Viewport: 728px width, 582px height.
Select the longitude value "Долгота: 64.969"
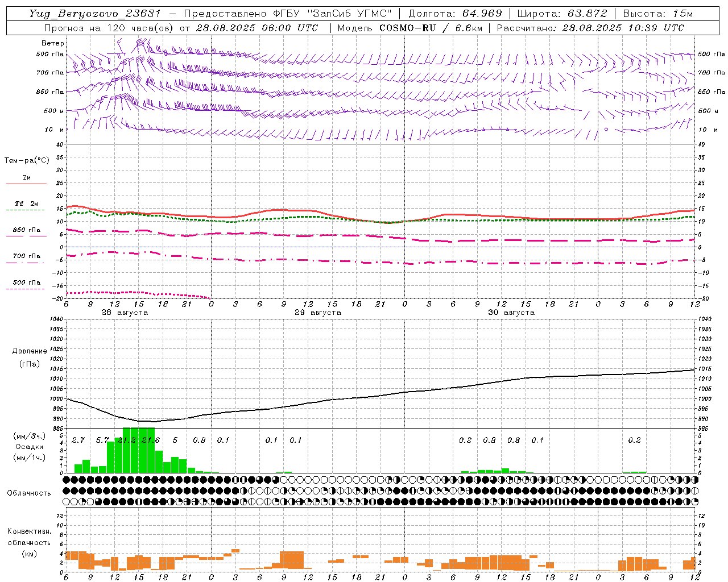coord(456,14)
